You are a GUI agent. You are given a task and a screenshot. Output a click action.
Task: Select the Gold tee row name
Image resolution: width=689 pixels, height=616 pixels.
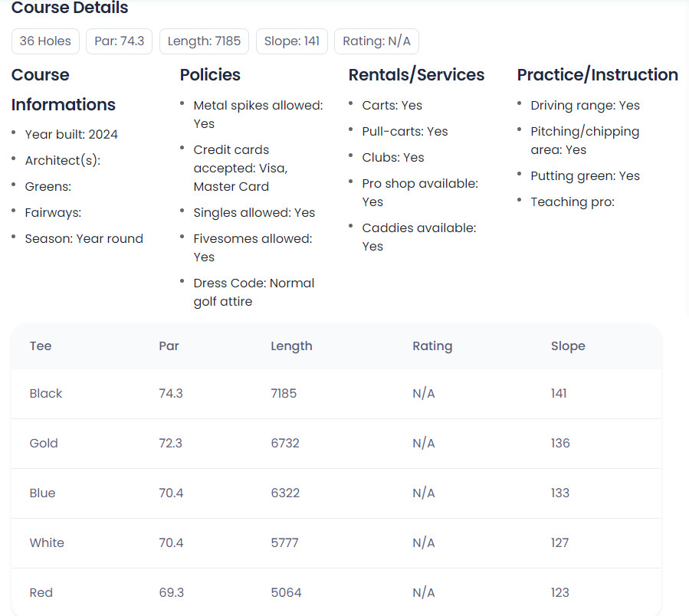pos(44,443)
